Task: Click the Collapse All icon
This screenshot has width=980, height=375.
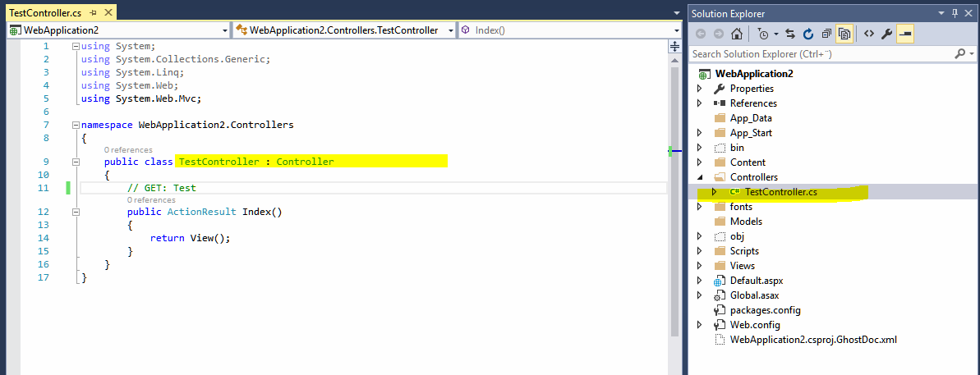Action: coord(826,34)
